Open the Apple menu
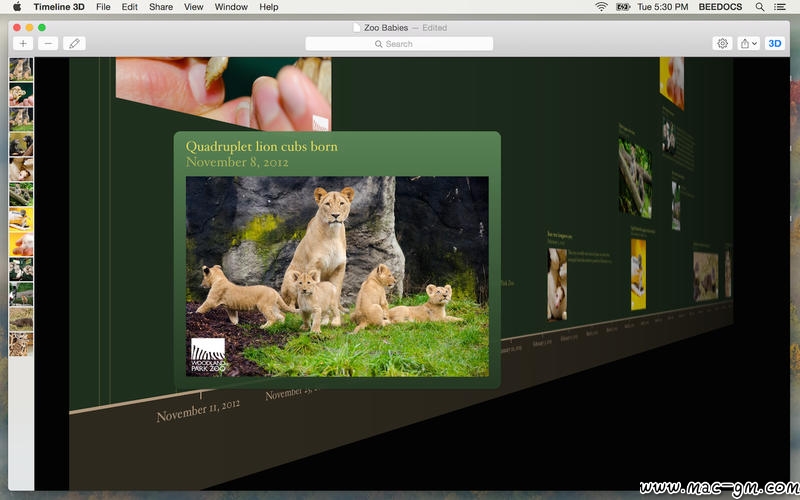The image size is (800, 500). 17,7
